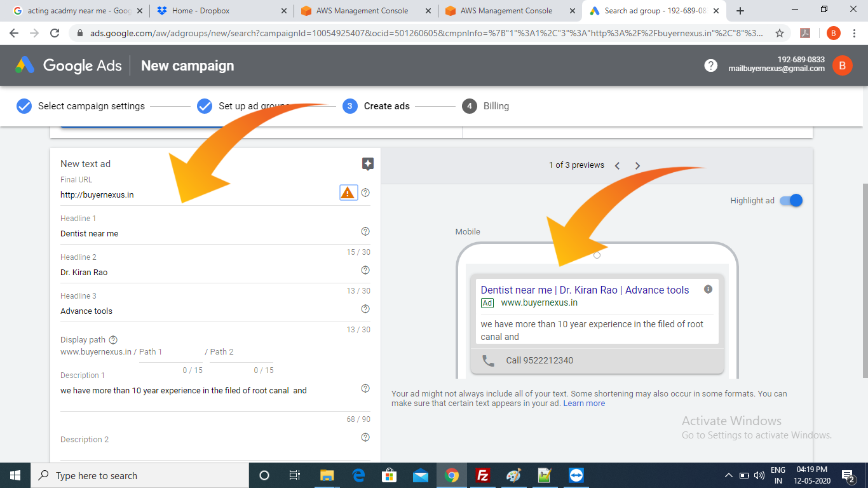Image resolution: width=868 pixels, height=488 pixels.
Task: Open help icon for Description 2
Action: coord(365,437)
